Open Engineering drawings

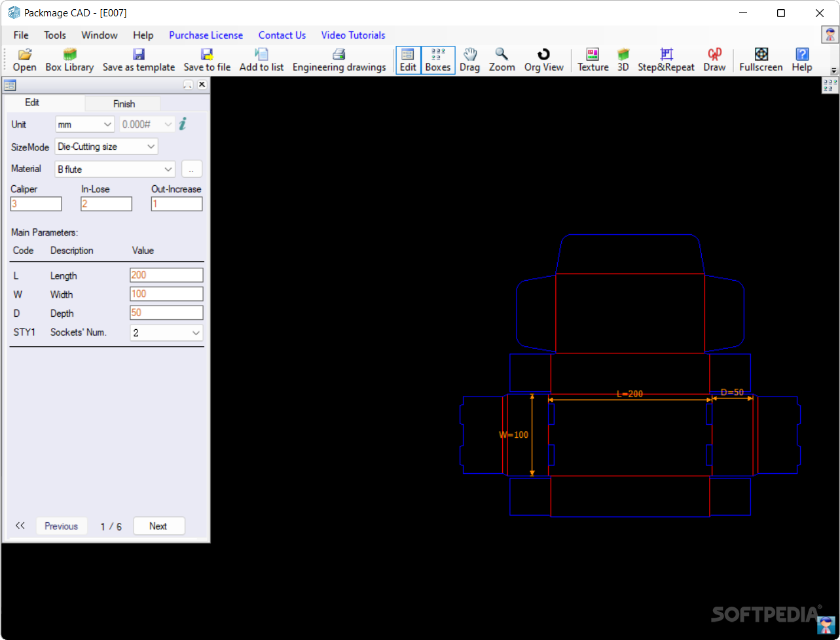[x=339, y=60]
